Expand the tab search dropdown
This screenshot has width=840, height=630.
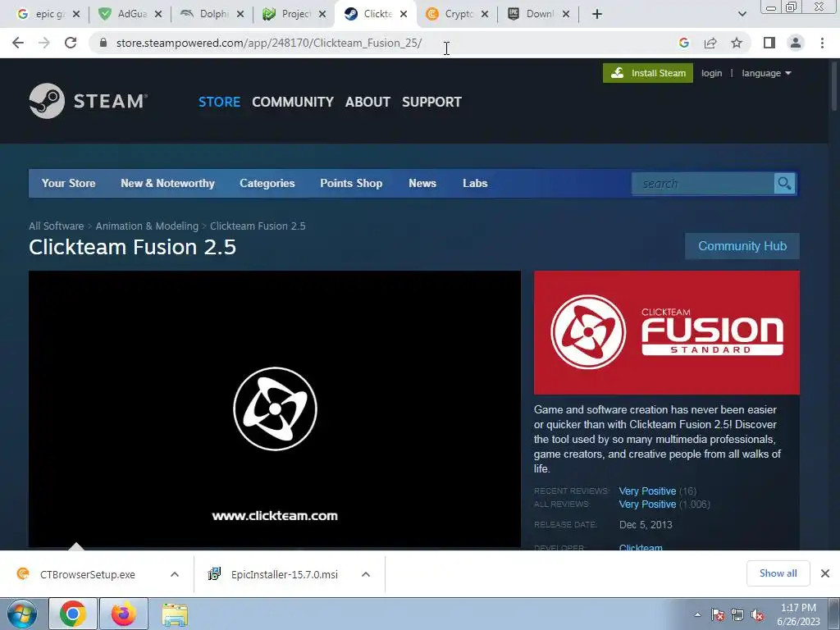tap(742, 14)
